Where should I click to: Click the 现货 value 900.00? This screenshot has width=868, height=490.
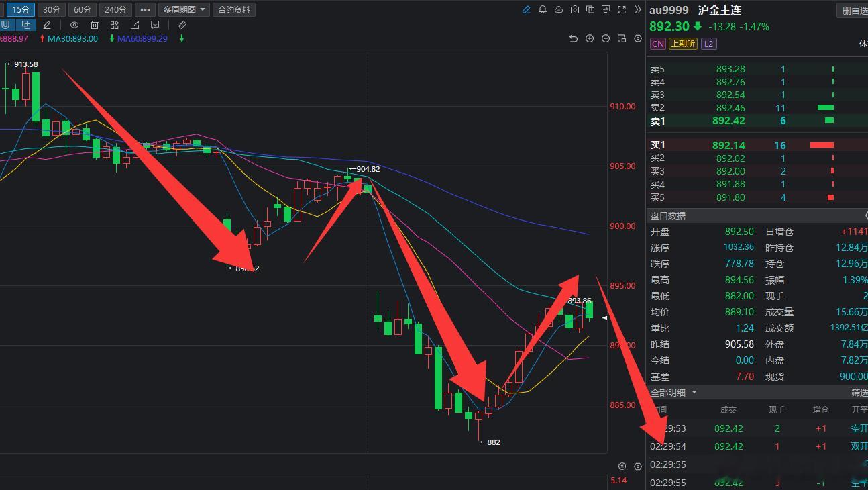click(853, 377)
